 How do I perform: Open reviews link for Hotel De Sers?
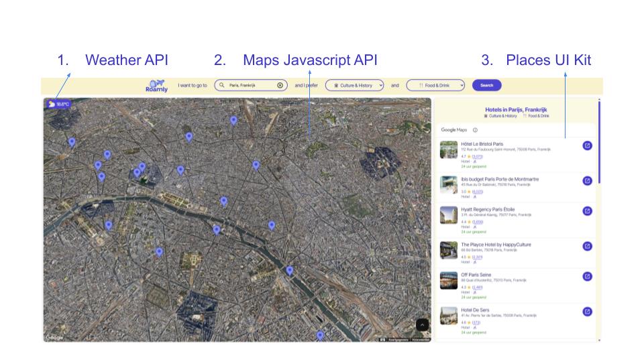(476, 322)
